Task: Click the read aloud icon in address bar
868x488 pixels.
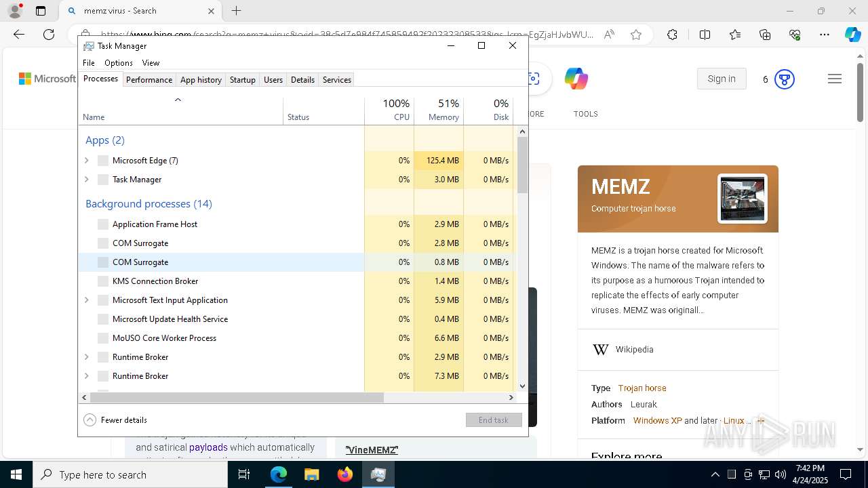Action: (x=609, y=35)
